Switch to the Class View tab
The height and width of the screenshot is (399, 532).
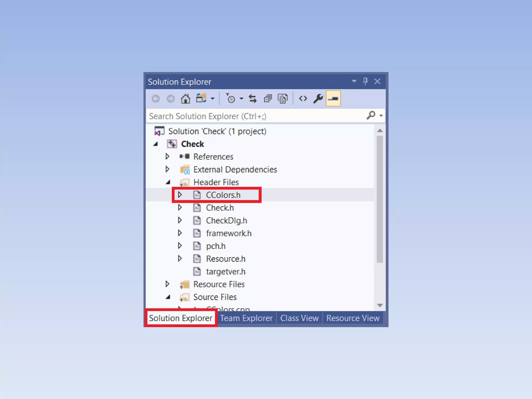coord(299,318)
